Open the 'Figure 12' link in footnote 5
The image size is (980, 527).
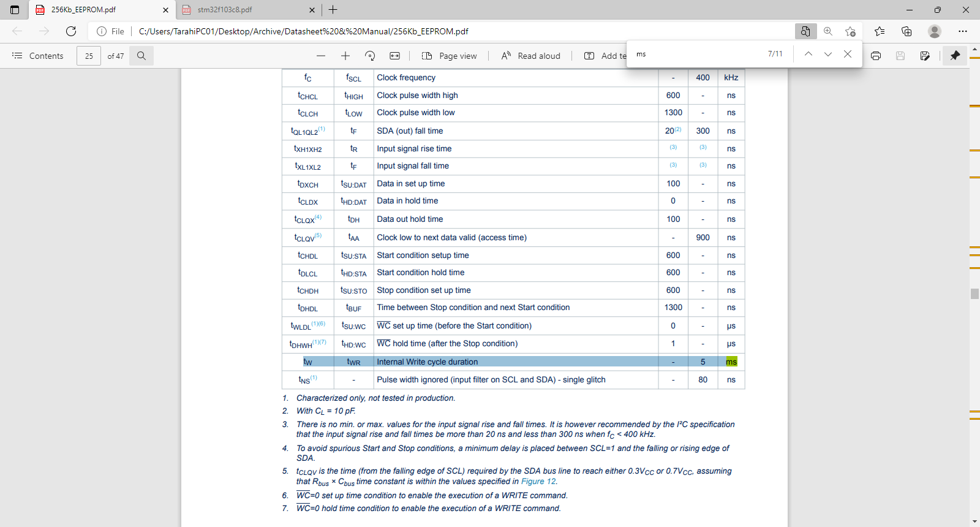coord(538,482)
